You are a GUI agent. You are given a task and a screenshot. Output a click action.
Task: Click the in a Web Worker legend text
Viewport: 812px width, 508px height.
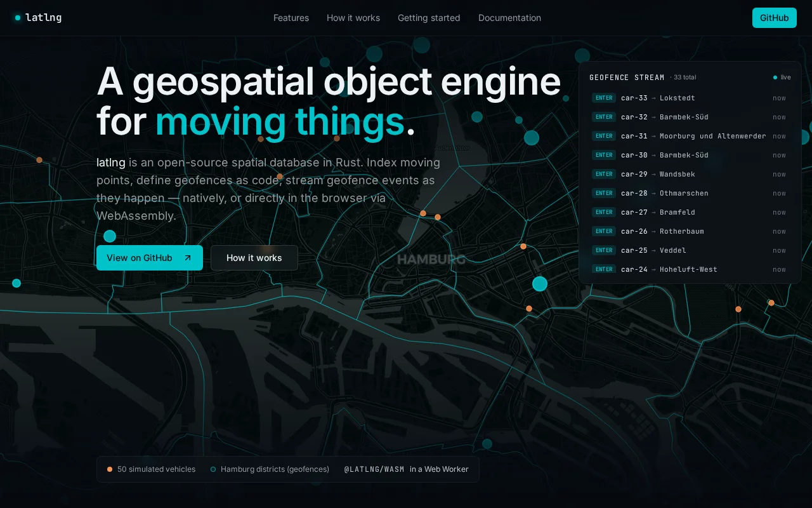(439, 469)
